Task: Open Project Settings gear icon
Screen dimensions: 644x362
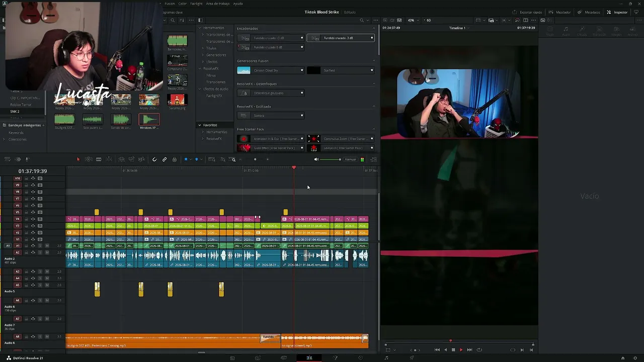Action: tap(635, 358)
